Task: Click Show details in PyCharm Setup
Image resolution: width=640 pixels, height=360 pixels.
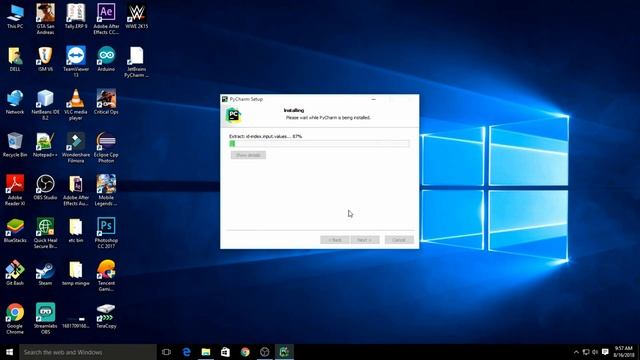Action: [248, 155]
